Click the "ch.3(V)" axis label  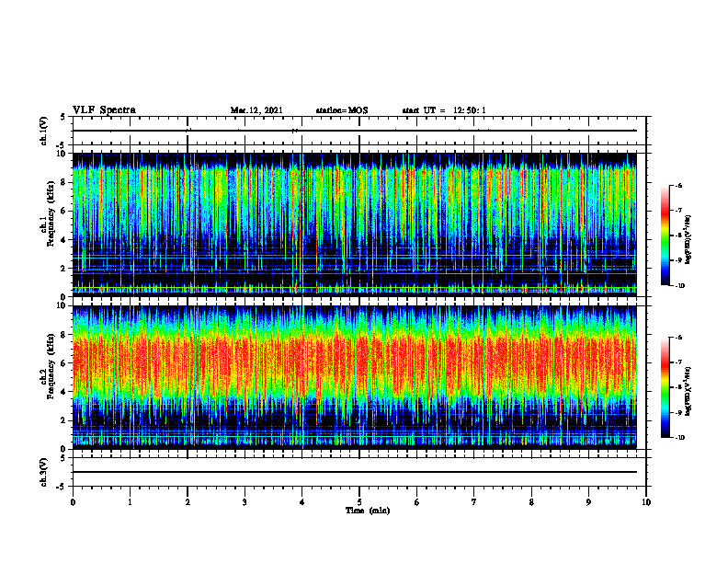(44, 472)
